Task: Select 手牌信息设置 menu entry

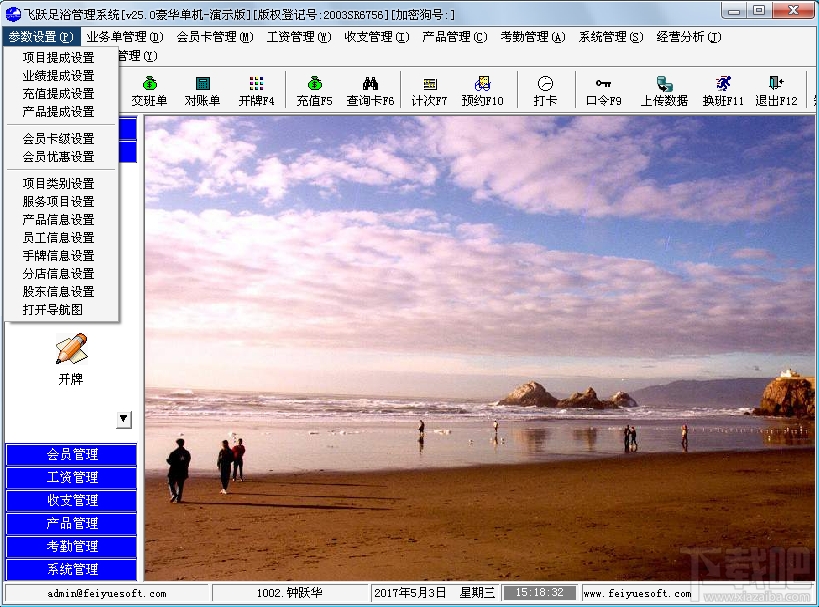Action: pyautogui.click(x=61, y=255)
